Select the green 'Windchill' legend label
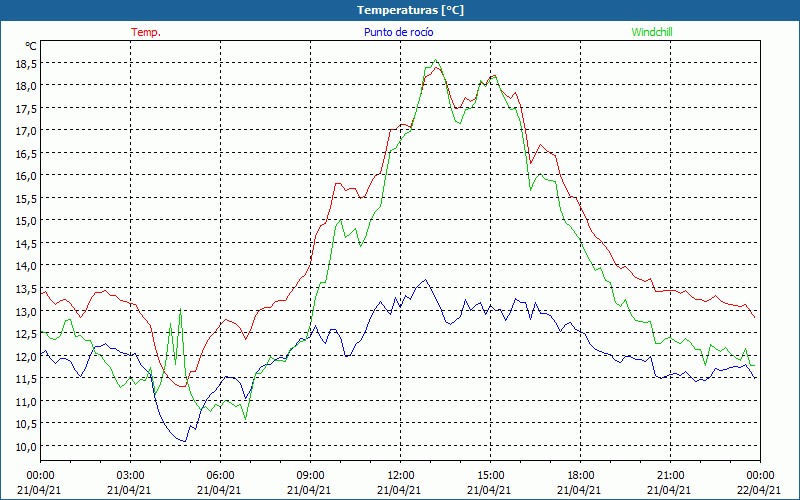The height and width of the screenshot is (500, 800). [x=652, y=32]
